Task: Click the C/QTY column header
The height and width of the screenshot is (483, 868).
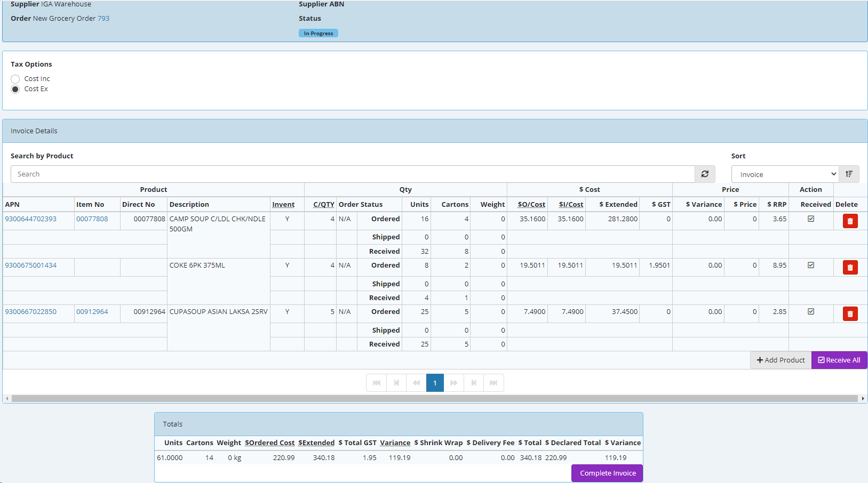Action: pyautogui.click(x=324, y=204)
